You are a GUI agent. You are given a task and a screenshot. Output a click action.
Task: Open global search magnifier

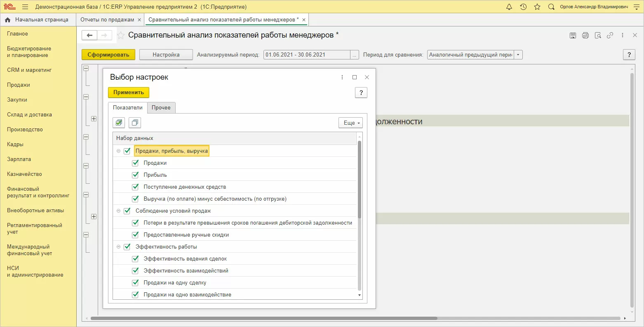(551, 7)
